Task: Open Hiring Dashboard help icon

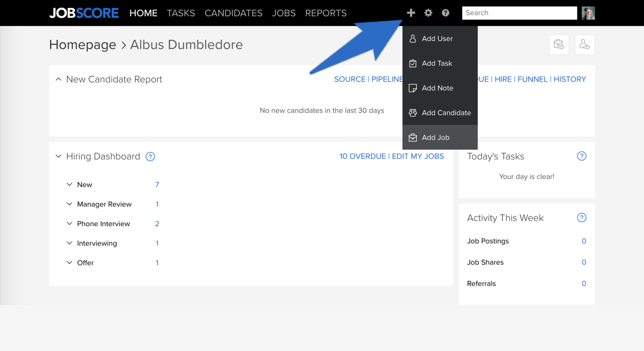Action: [x=150, y=157]
